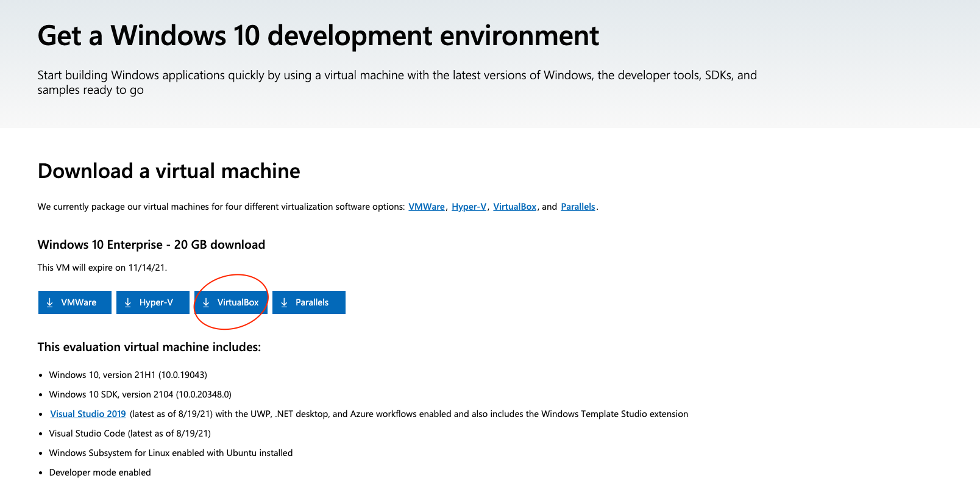Click the download arrow icon on Hyper-V
Viewport: 980px width, 492px height.
128,302
